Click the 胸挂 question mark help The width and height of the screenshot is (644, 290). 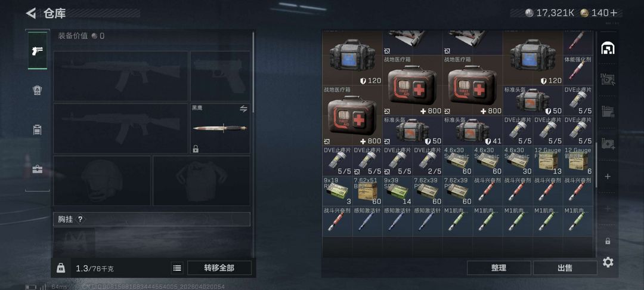[80, 220]
